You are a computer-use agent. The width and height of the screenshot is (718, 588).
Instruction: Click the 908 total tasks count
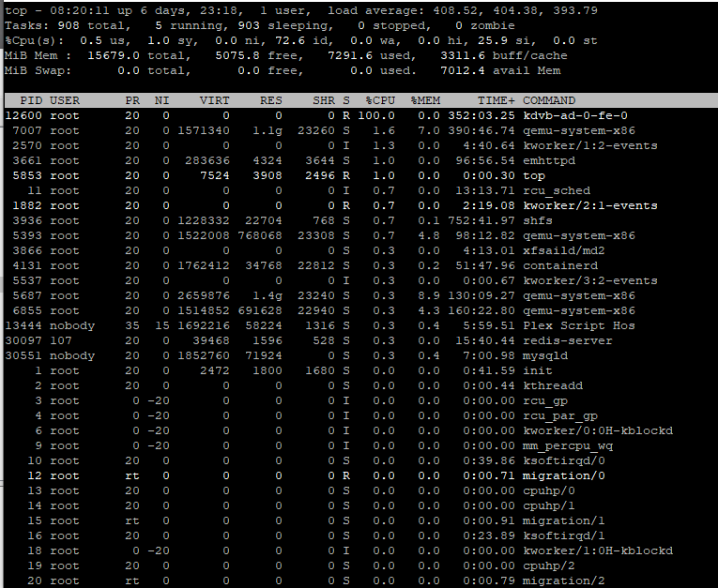pos(69,25)
